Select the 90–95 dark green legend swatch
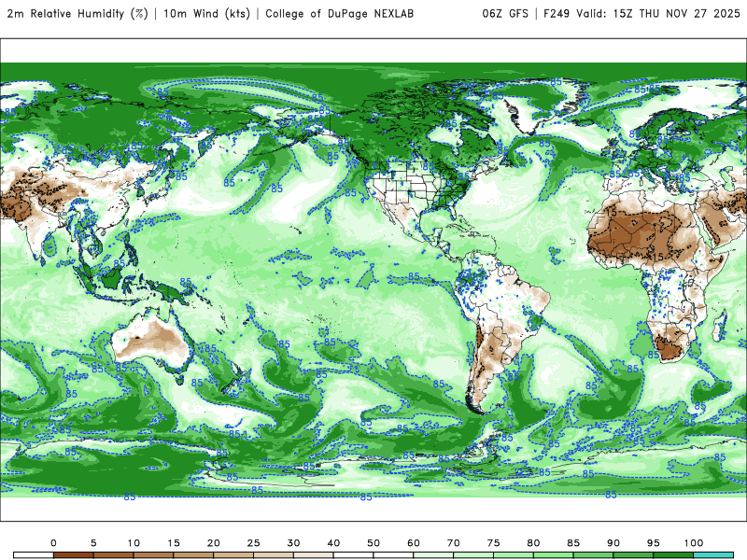The height and width of the screenshot is (560, 747). [x=634, y=555]
